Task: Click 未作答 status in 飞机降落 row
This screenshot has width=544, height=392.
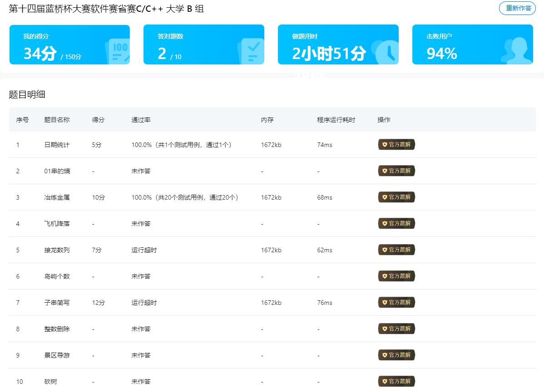Action: point(141,224)
